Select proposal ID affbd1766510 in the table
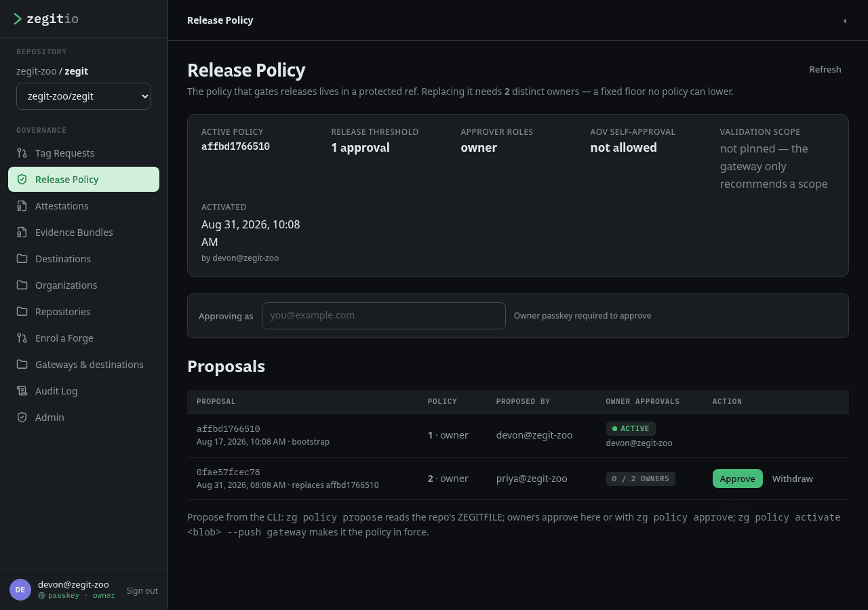 click(229, 429)
